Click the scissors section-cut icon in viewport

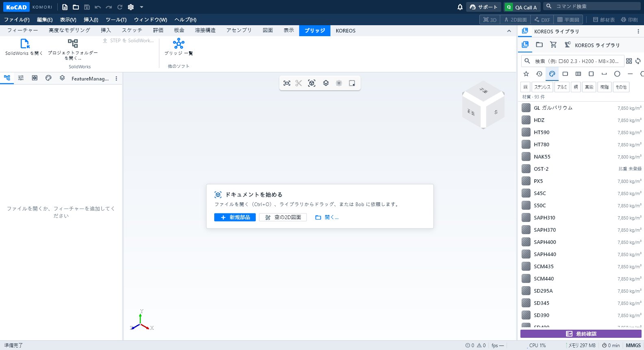point(299,83)
